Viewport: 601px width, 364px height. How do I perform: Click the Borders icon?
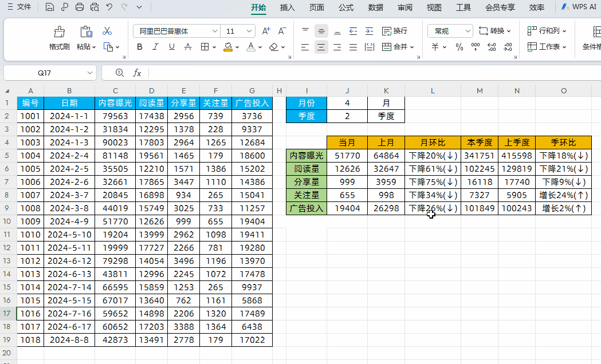point(205,47)
